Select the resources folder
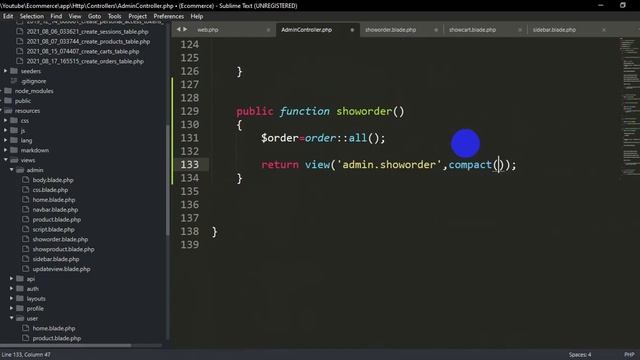 (27, 111)
